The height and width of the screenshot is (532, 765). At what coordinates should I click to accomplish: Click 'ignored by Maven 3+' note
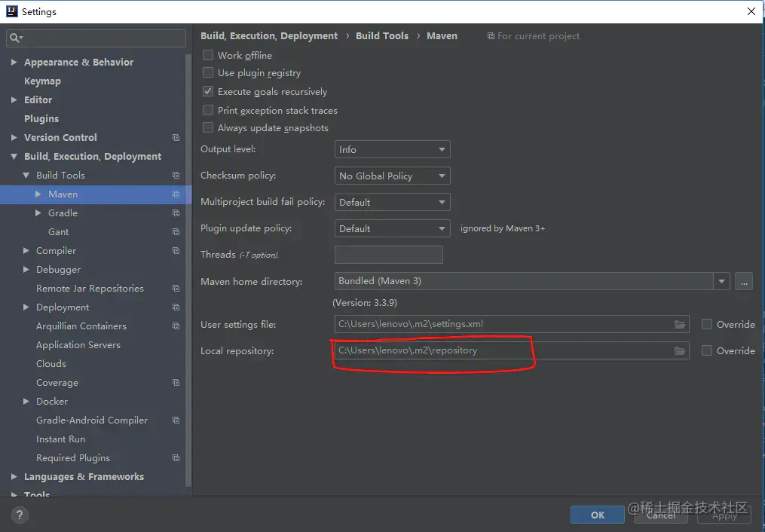coord(503,228)
